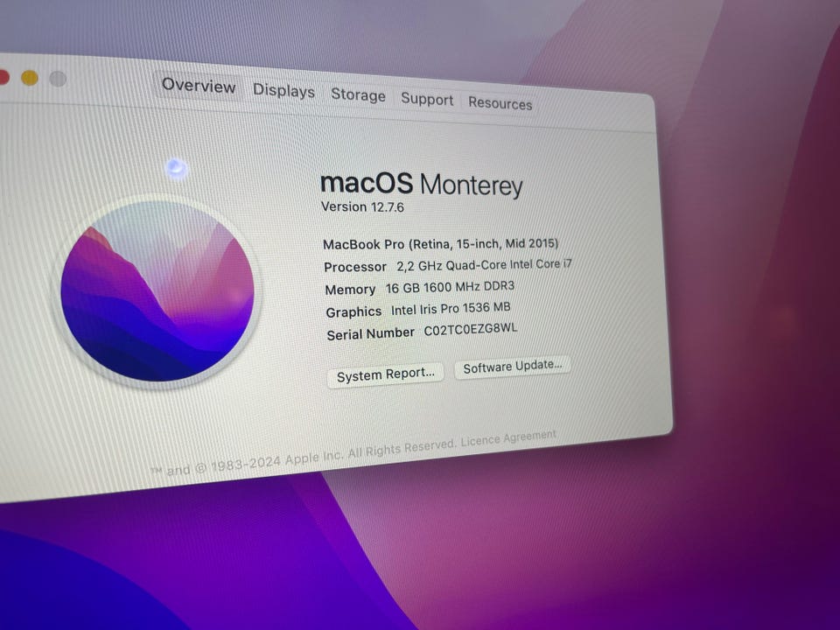Click the Version 12.7.6 text
This screenshot has height=630, width=840.
point(362,206)
